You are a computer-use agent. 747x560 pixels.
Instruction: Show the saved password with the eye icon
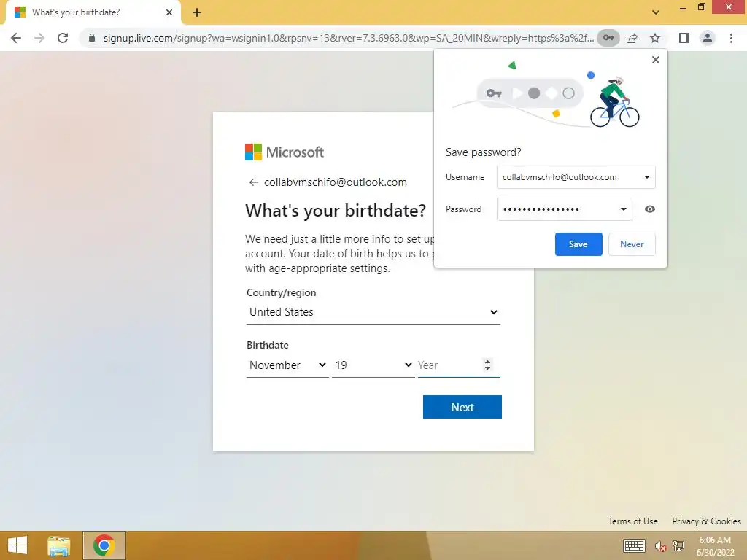click(x=650, y=209)
